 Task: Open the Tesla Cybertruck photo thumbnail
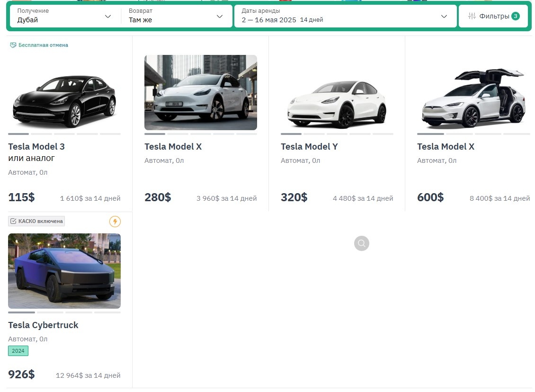64,271
